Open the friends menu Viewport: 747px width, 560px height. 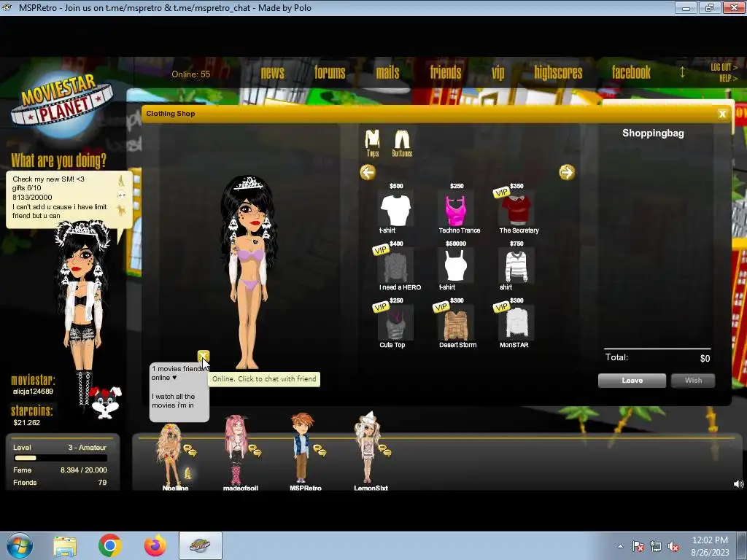click(446, 72)
